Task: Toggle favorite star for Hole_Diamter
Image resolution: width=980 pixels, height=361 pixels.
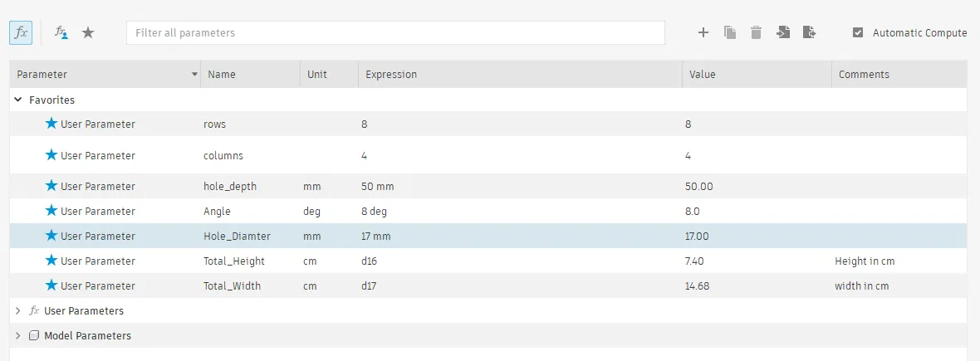Action: [51, 236]
